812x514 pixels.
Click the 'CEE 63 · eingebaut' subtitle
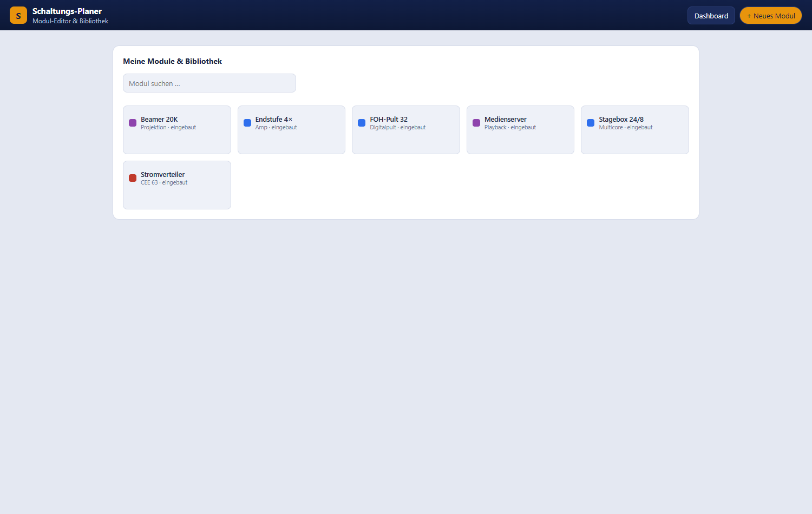click(x=164, y=183)
